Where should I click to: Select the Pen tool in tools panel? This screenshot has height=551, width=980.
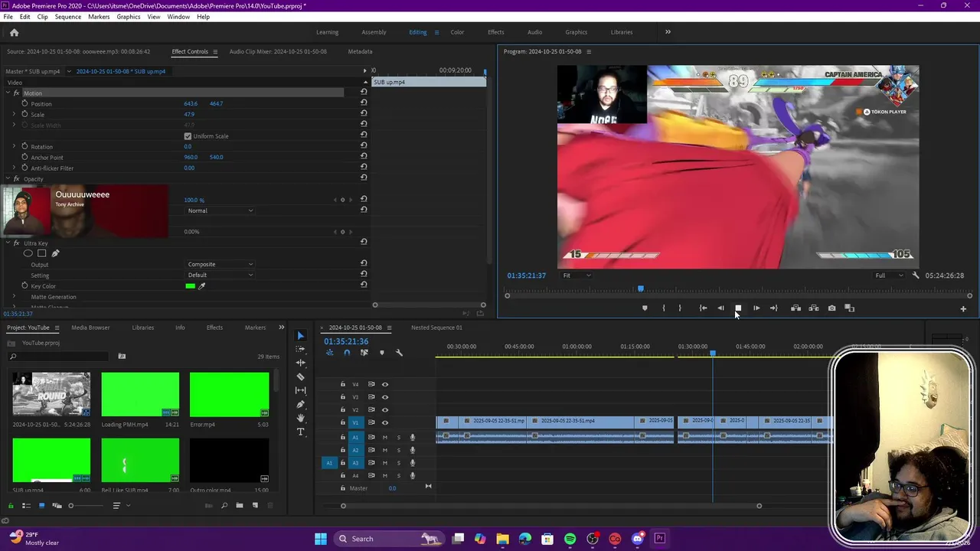click(x=300, y=404)
